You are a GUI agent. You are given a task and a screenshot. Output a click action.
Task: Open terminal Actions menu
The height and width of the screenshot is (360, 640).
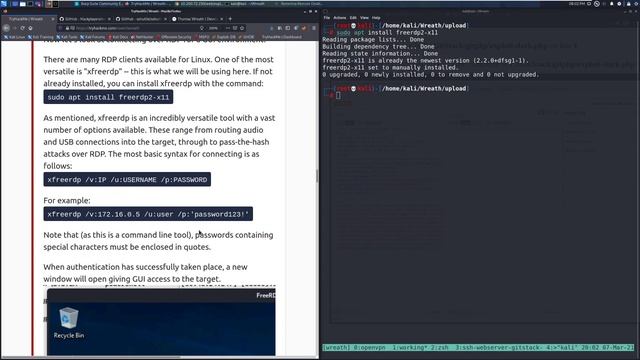[339, 18]
